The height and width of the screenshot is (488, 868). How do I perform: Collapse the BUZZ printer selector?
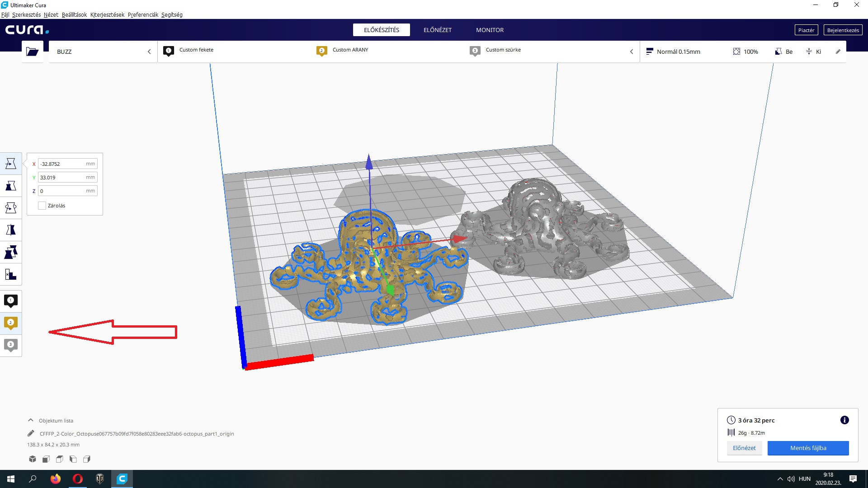149,52
